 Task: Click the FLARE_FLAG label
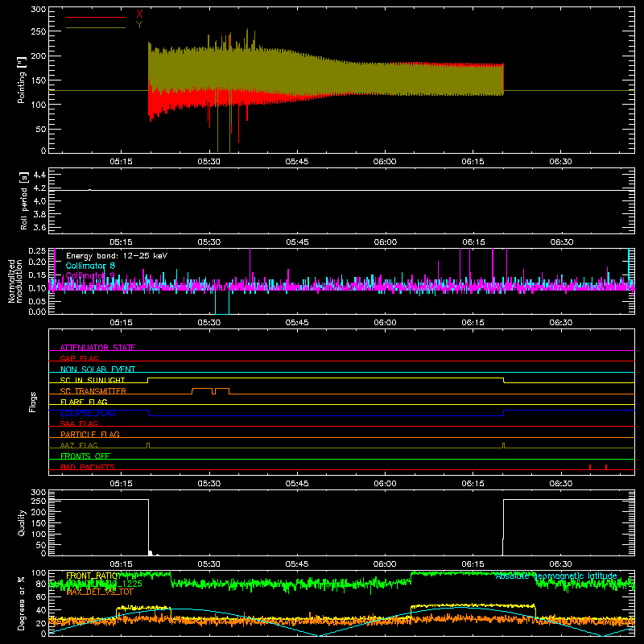tap(84, 402)
